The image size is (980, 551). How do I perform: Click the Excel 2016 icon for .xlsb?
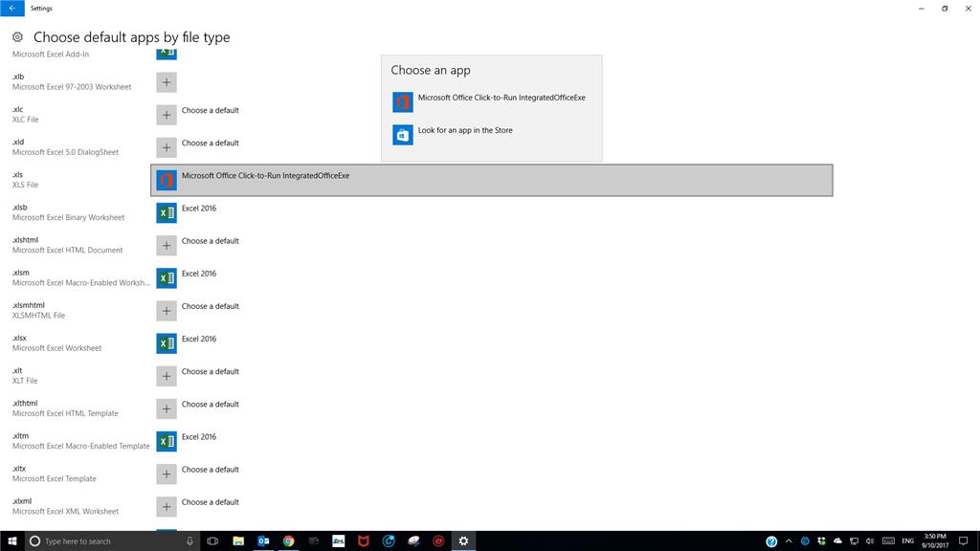(x=167, y=213)
